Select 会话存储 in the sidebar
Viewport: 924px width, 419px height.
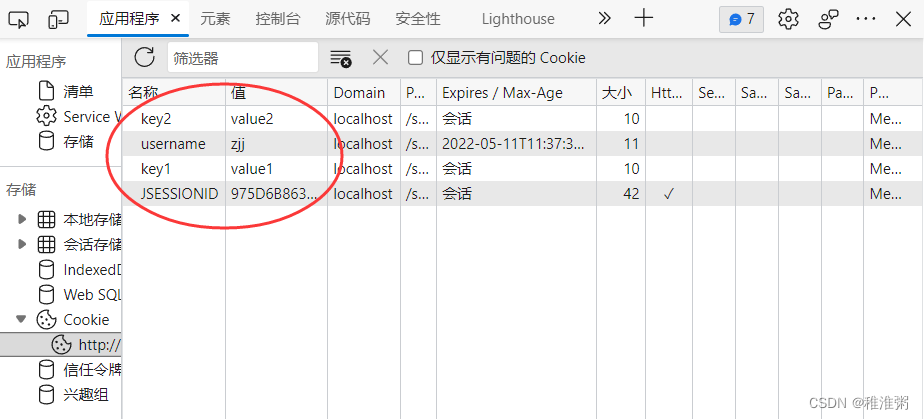(92, 244)
